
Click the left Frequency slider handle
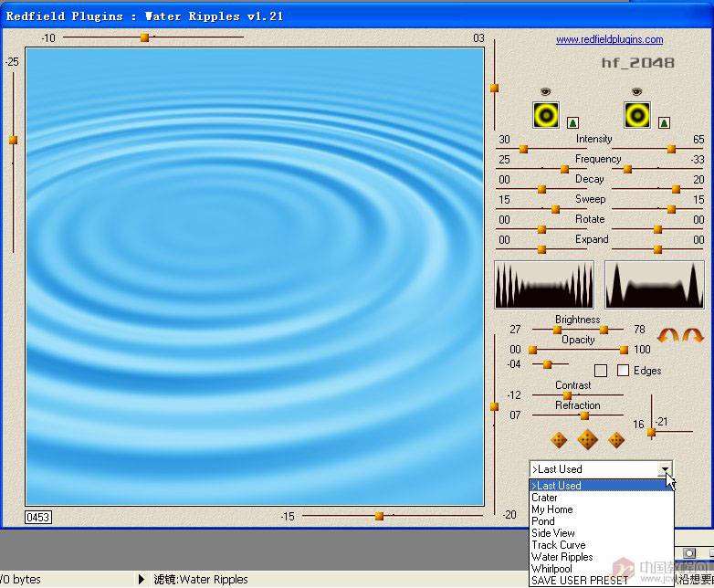[564, 170]
